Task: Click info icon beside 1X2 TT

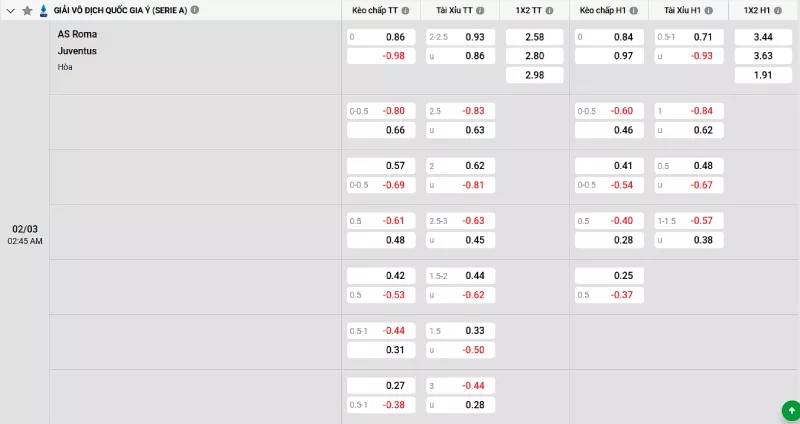Action: 552,10
